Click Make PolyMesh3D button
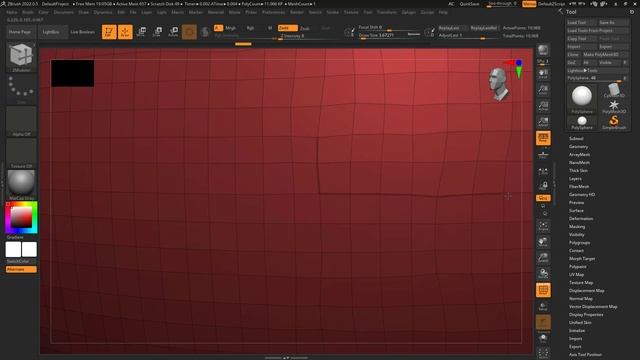The image size is (640, 360). pos(605,54)
